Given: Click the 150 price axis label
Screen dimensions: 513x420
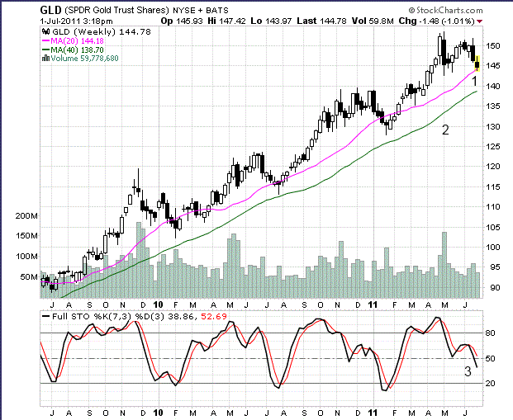Looking at the screenshot, I should point(493,45).
